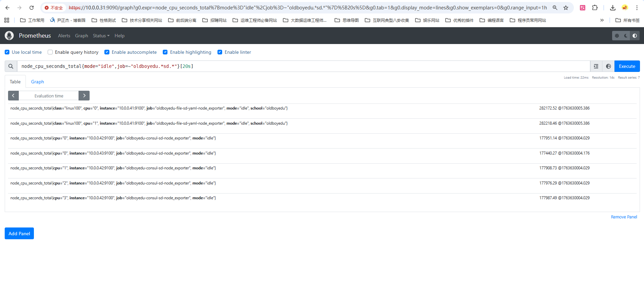644x292 pixels.
Task: Switch to light theme sun icon
Action: pyautogui.click(x=617, y=36)
